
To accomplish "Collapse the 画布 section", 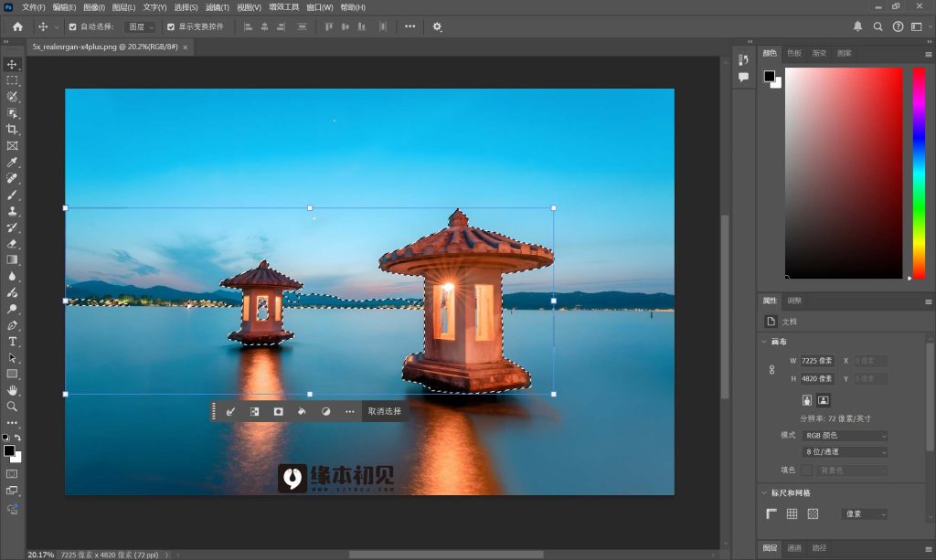I will [764, 342].
